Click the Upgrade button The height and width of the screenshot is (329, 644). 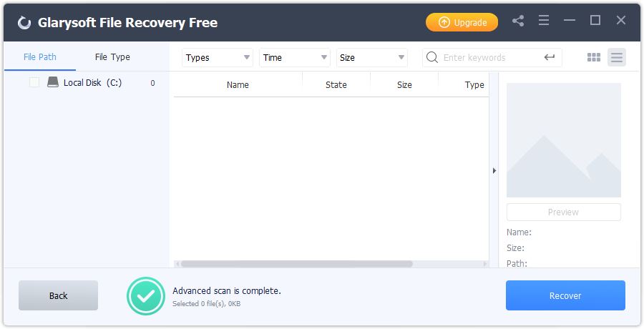(462, 22)
